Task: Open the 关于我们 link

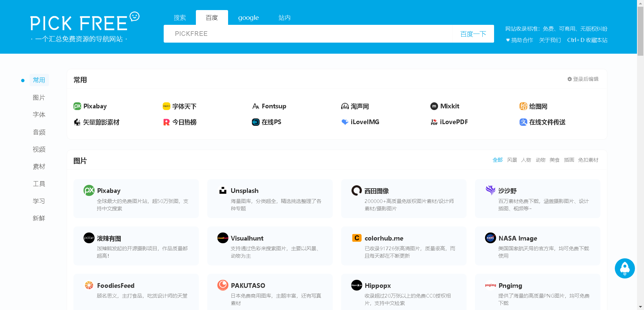Action: point(550,40)
